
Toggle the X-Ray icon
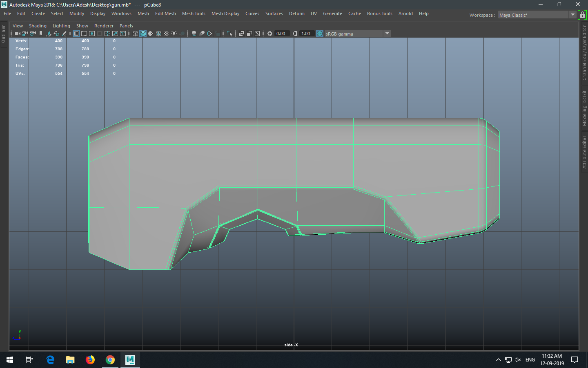[x=242, y=34]
